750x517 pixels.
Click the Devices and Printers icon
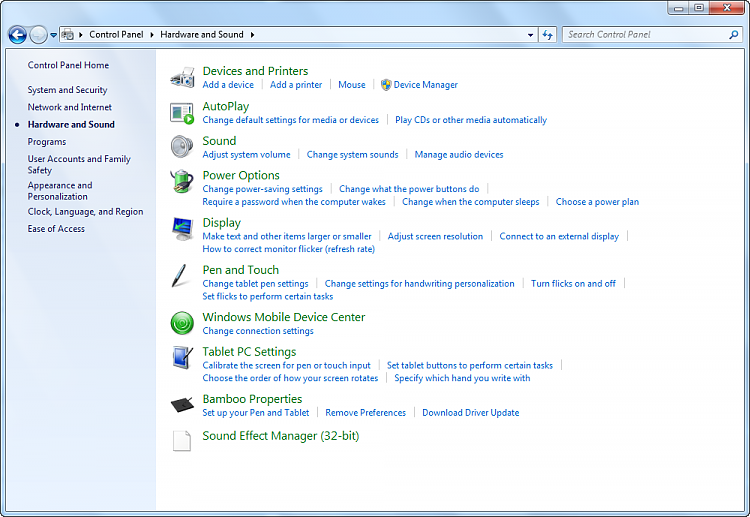(182, 77)
